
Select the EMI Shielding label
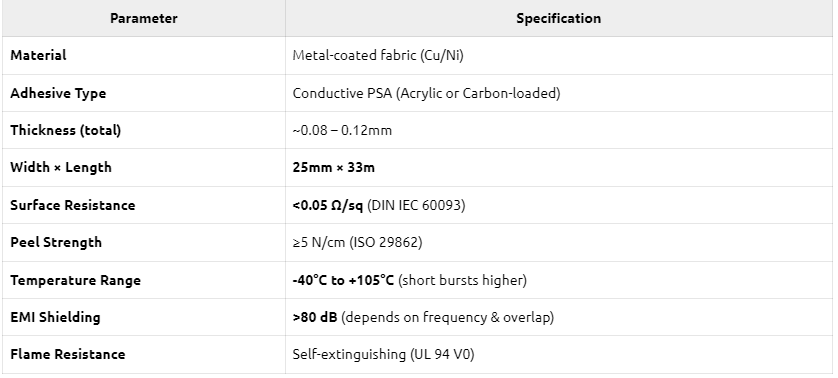[55, 317]
